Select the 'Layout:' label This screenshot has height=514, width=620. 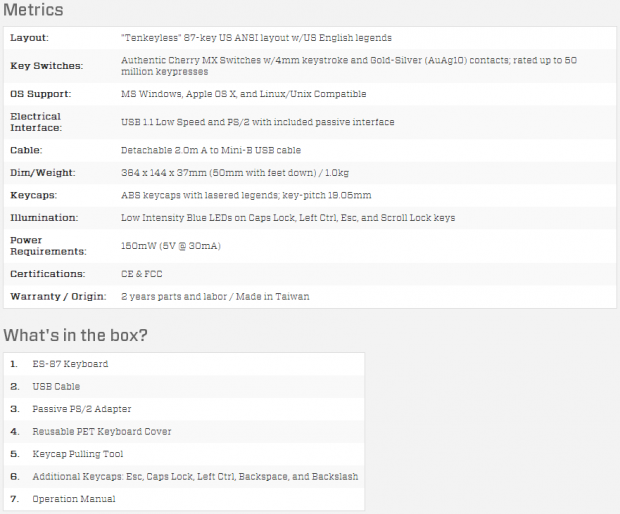29,38
